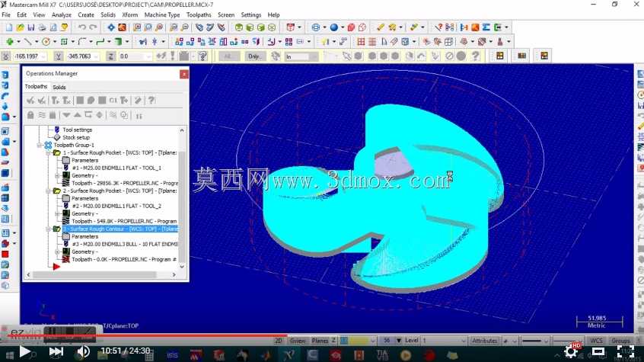
Task: Click the Save disk icon in toolbar
Action: (30, 27)
